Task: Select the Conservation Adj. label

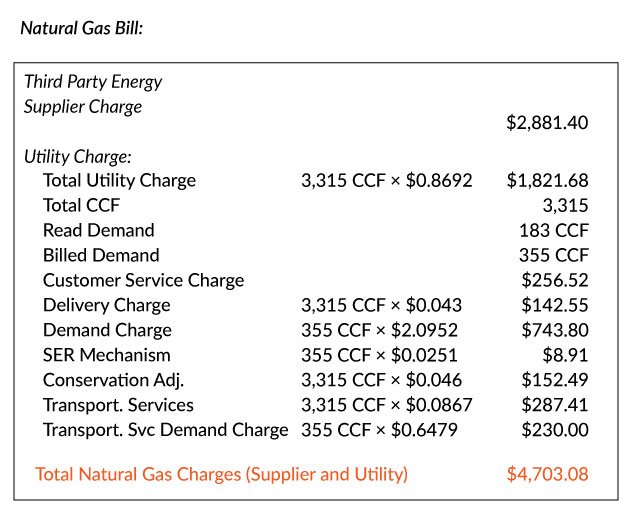Action: 114,380
